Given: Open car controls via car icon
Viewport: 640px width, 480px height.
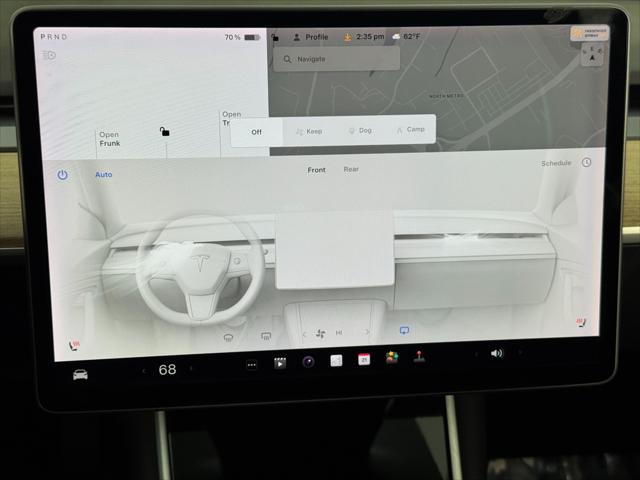Looking at the screenshot, I should point(80,374).
